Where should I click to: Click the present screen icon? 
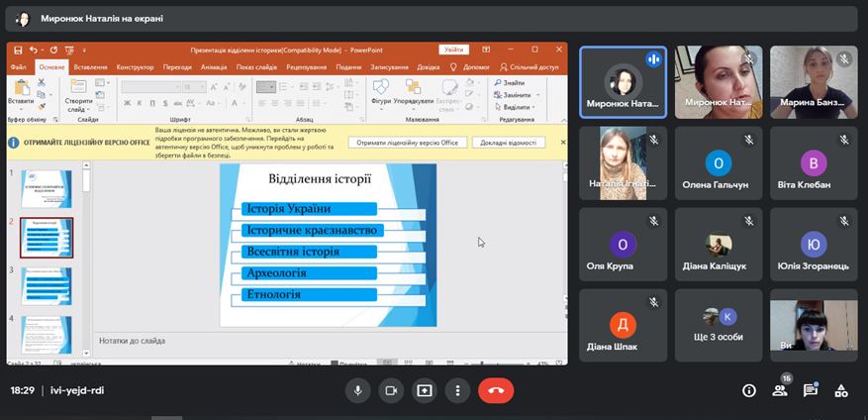(424, 390)
